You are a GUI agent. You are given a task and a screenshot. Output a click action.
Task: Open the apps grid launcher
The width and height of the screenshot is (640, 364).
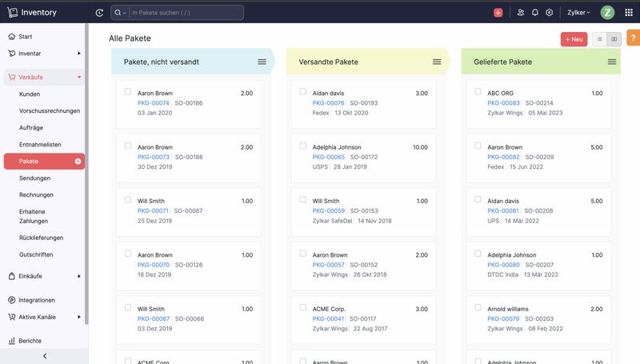[629, 13]
